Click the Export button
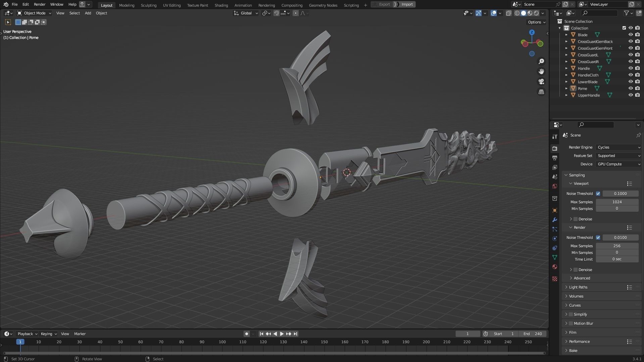644x362 pixels. click(x=384, y=4)
